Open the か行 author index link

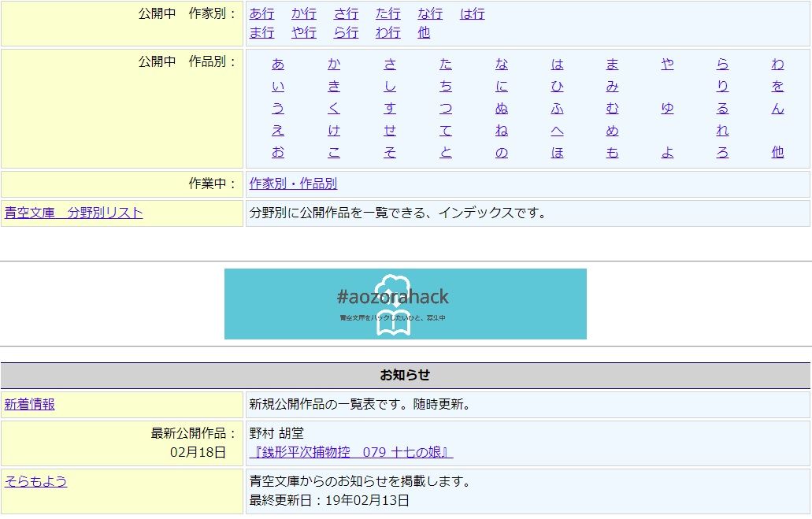(x=303, y=14)
